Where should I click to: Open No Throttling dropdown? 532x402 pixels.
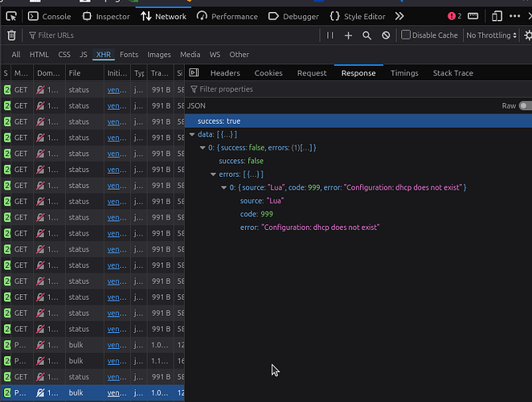(x=492, y=35)
